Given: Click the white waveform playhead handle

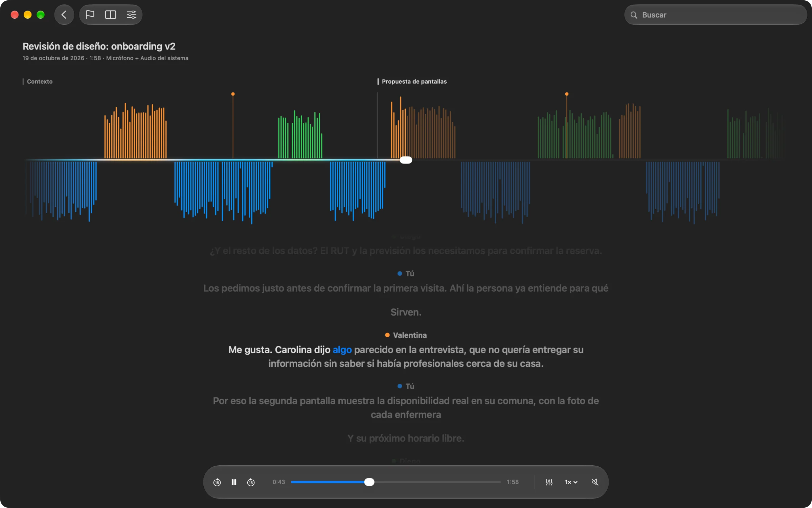Looking at the screenshot, I should (406, 160).
